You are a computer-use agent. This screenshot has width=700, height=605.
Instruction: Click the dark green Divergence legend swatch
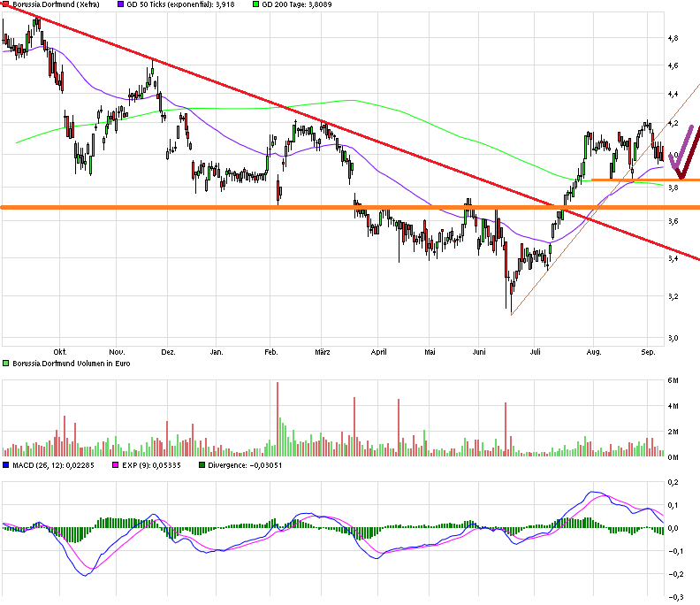point(202,465)
